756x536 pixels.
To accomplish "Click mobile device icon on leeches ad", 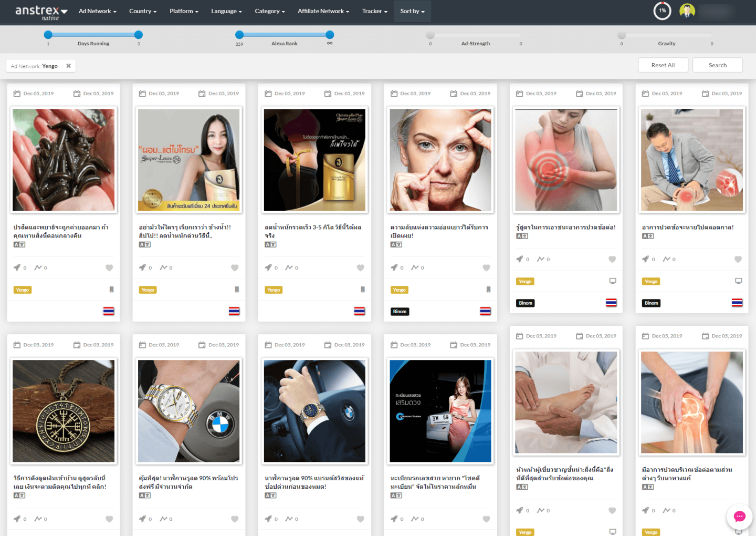I will pos(111,290).
